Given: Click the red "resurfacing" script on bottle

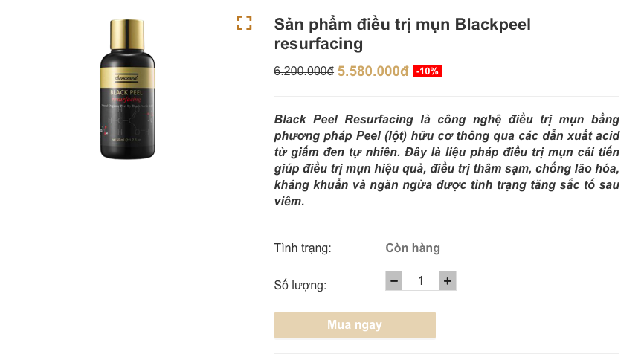Looking at the screenshot, I should point(126,99).
